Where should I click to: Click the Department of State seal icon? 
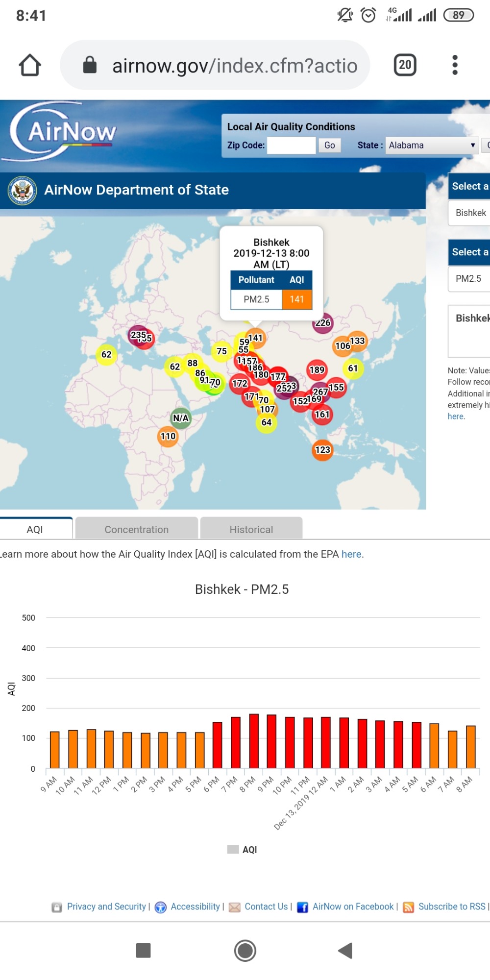[x=22, y=190]
